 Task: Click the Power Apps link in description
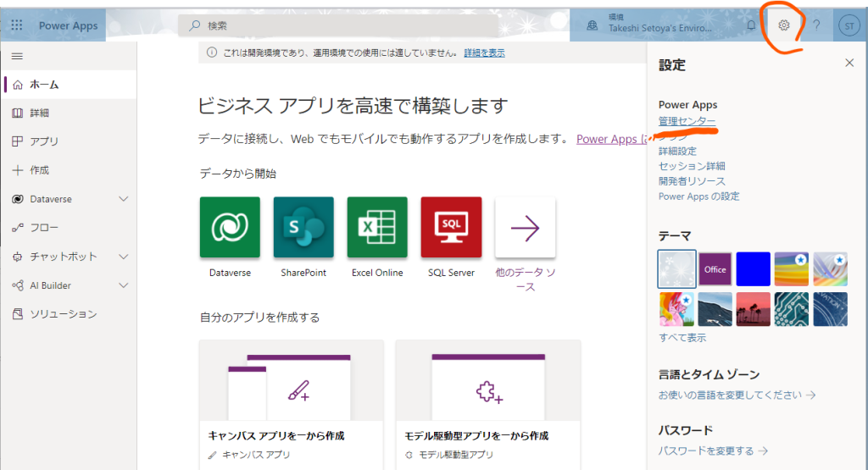pyautogui.click(x=611, y=139)
